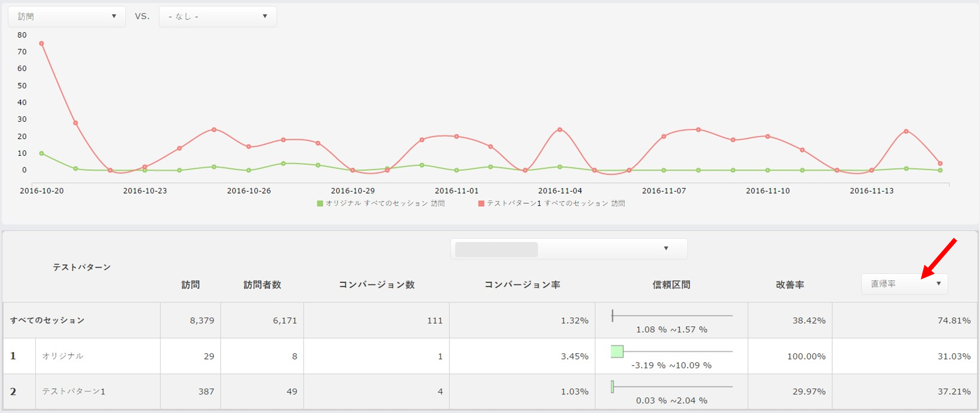
Task: Click conversion rate 1.03%
Action: coord(574,391)
